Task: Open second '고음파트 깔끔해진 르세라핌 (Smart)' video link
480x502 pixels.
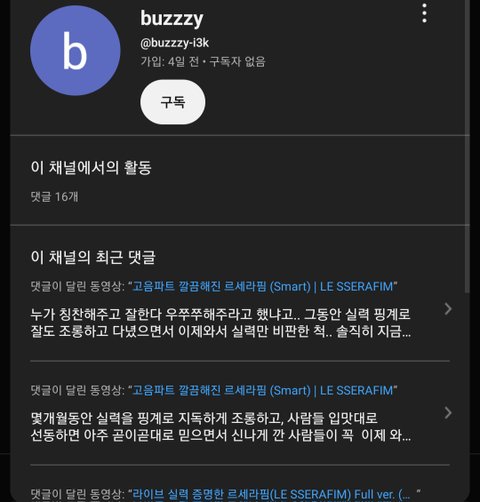Action: click(263, 390)
